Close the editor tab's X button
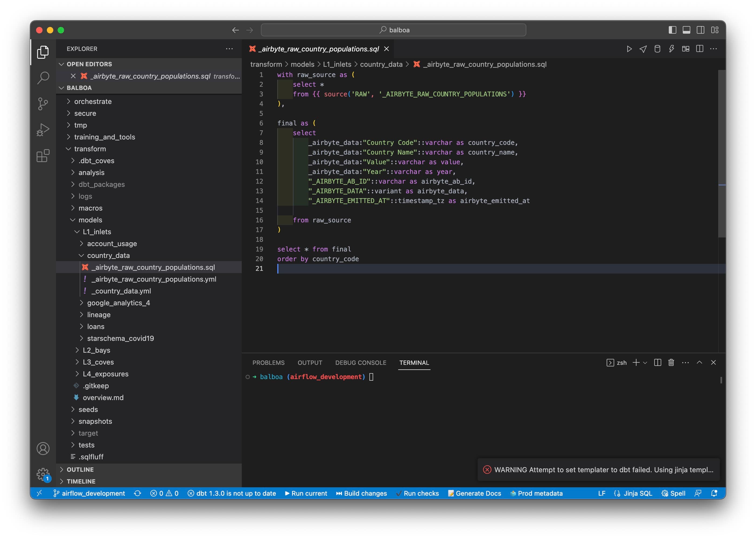Viewport: 756px width, 539px height. tap(386, 49)
